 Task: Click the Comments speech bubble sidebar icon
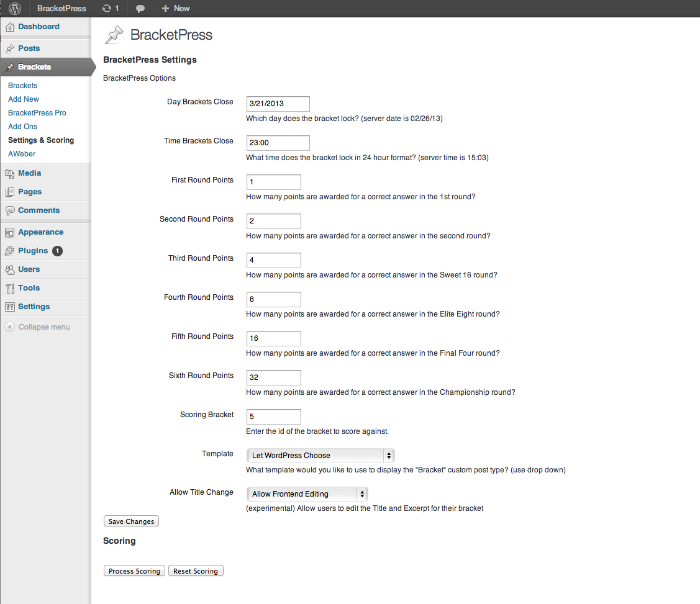point(10,210)
